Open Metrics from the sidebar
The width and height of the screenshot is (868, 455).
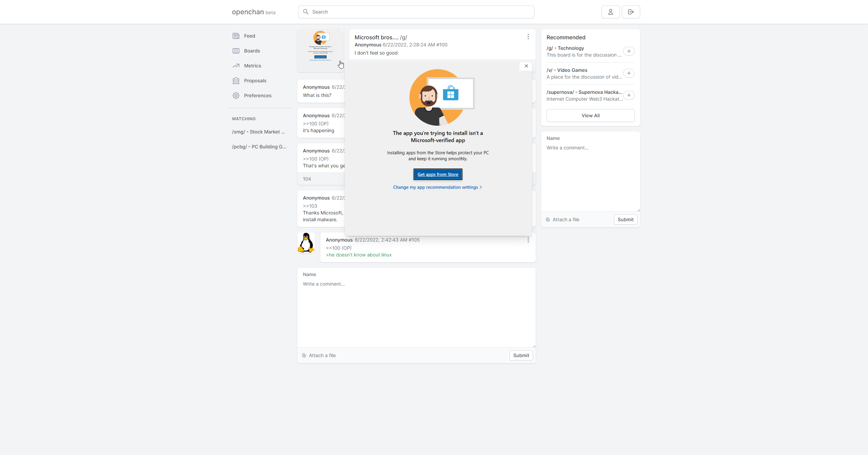pos(252,66)
